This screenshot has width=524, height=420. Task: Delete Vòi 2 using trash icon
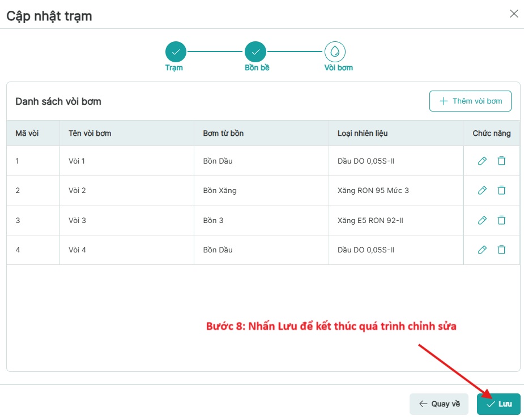501,190
